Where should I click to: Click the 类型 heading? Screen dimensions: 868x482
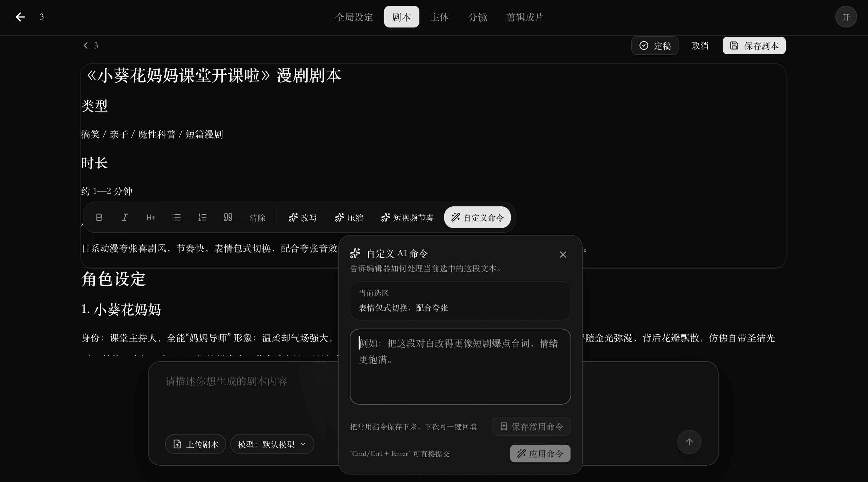coord(94,106)
